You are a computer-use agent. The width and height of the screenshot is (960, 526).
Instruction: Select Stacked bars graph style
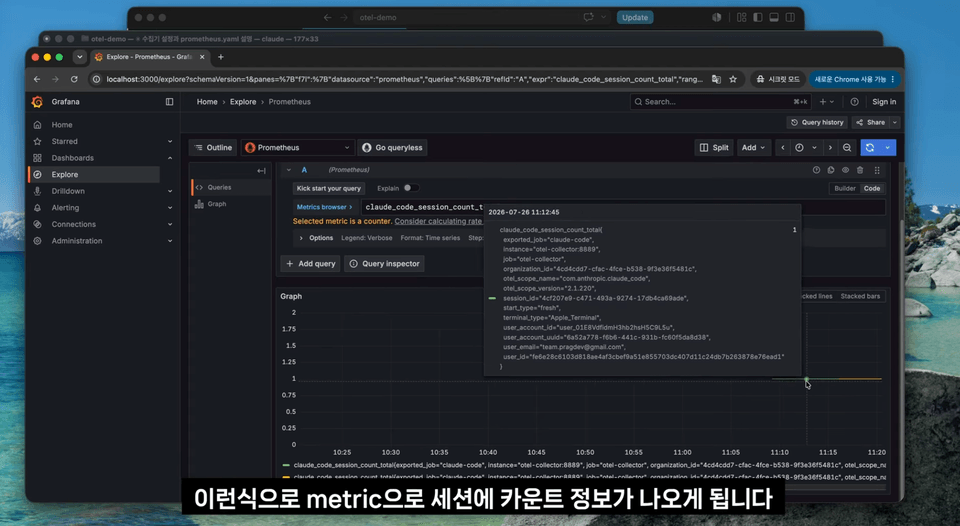pos(860,296)
